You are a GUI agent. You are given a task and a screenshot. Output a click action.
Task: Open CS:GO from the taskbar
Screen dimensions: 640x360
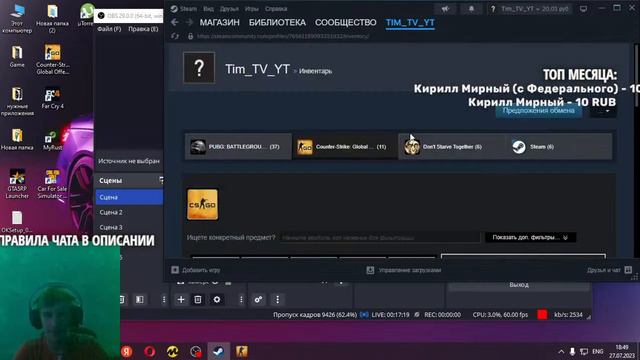[242, 351]
